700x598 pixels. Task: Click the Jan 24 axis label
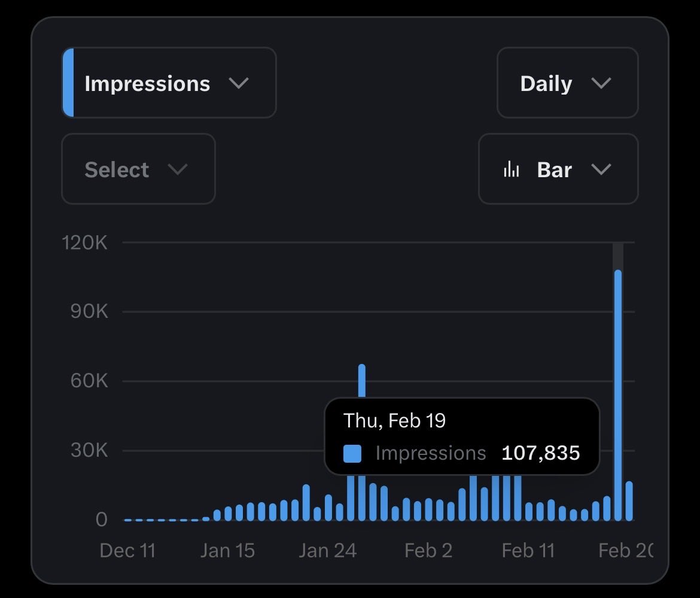328,550
